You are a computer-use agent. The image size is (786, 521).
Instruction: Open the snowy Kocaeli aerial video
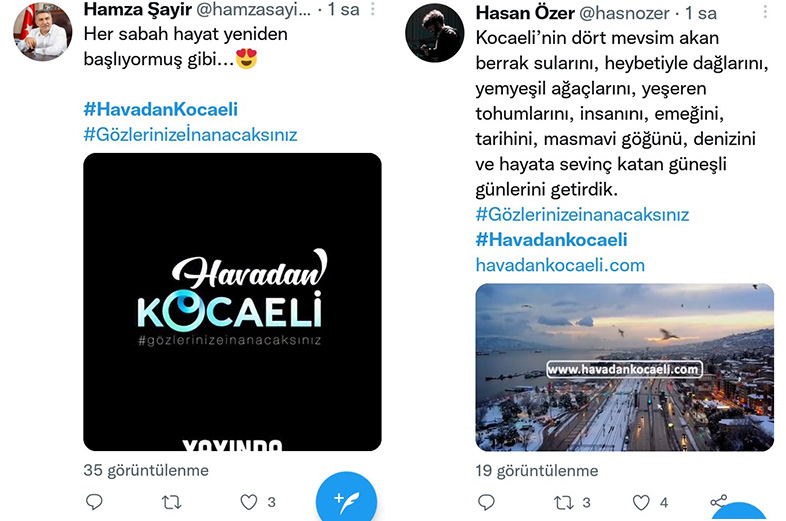[625, 367]
